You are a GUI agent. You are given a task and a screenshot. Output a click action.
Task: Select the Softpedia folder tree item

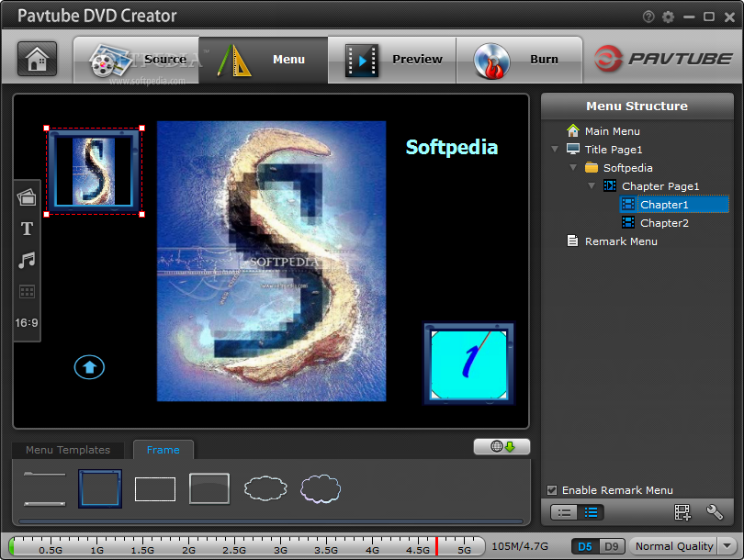pyautogui.click(x=627, y=168)
